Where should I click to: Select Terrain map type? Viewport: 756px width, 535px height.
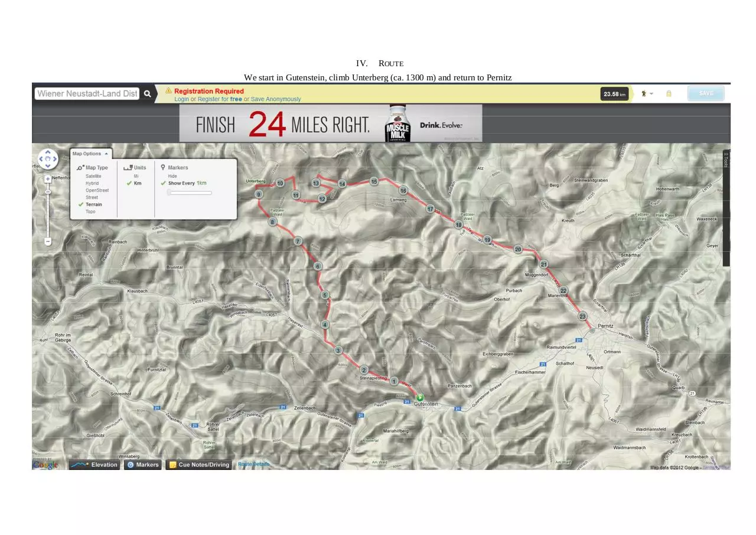(x=93, y=205)
